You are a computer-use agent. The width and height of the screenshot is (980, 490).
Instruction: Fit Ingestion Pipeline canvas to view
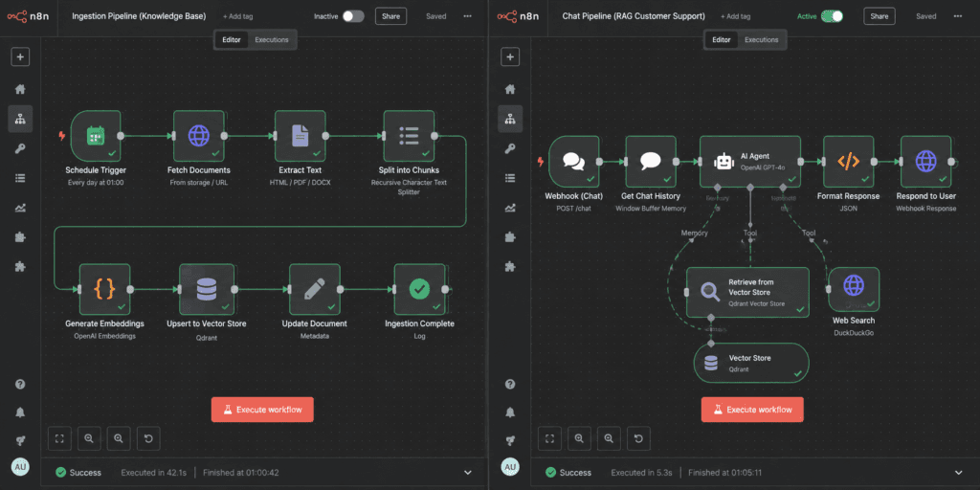[x=59, y=438]
